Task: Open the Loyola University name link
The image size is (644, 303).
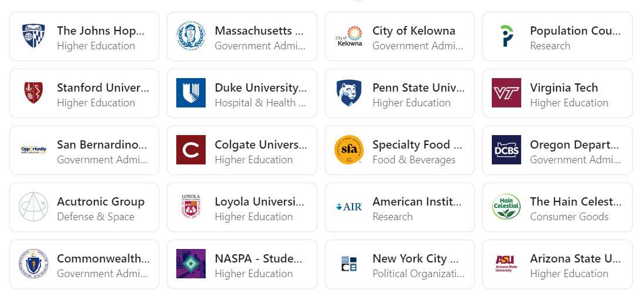Action: (x=259, y=201)
